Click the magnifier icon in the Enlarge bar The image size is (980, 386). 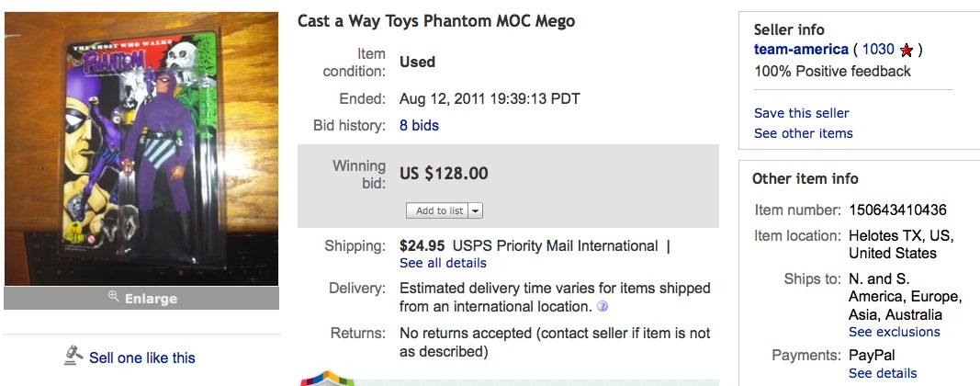114,296
